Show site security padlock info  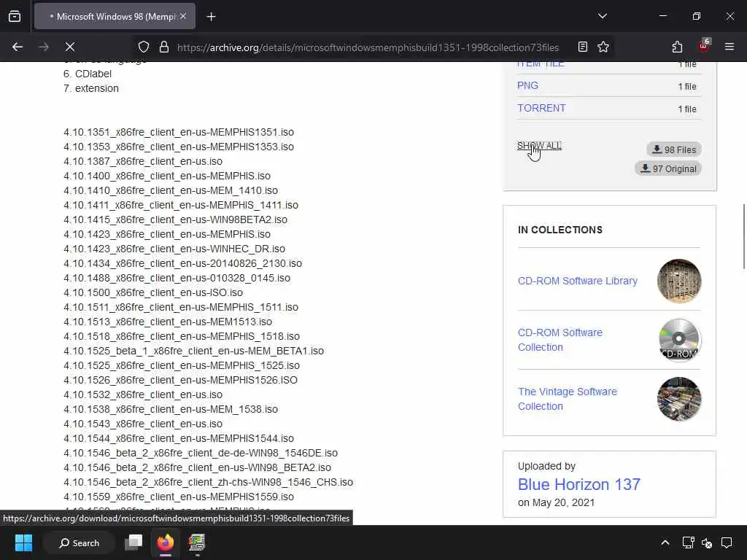pyautogui.click(x=164, y=47)
